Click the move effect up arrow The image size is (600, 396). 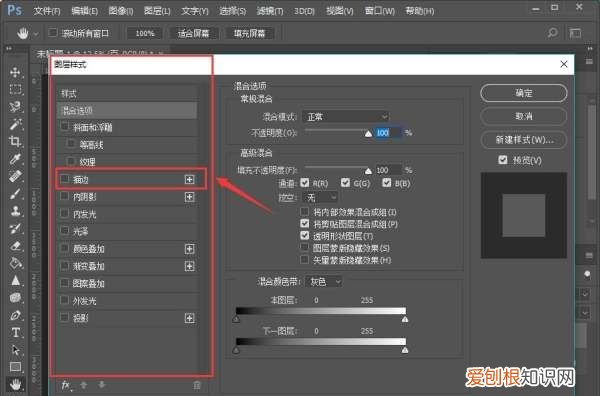click(84, 385)
